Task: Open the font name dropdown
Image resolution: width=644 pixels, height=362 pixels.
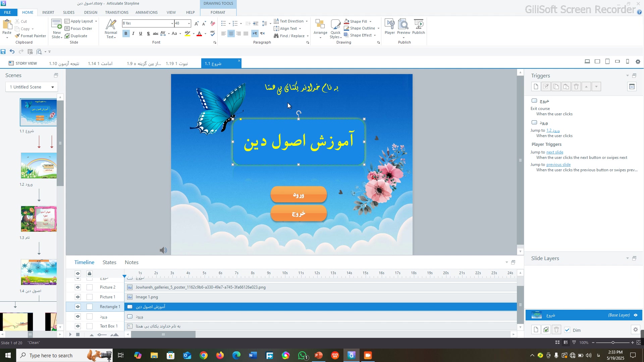Action: pos(172,23)
